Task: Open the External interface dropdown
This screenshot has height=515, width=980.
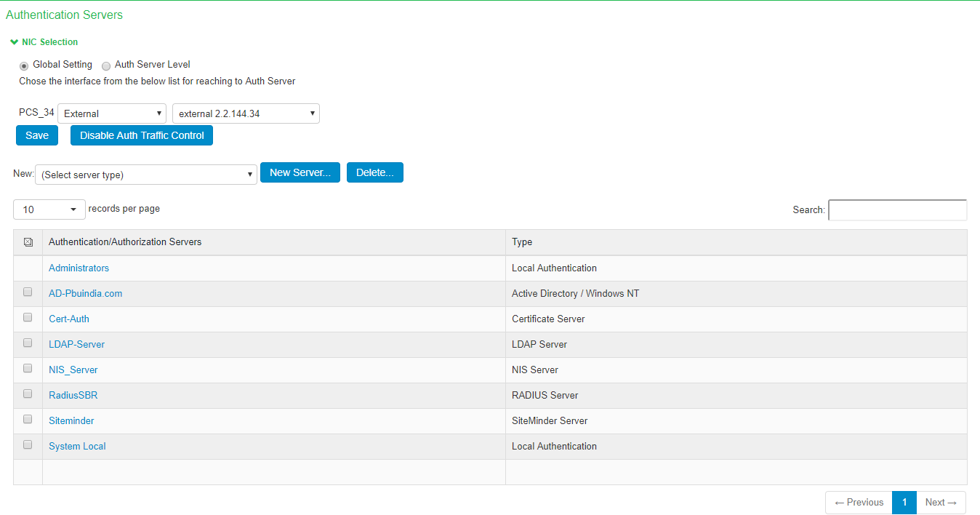Action: 111,113
